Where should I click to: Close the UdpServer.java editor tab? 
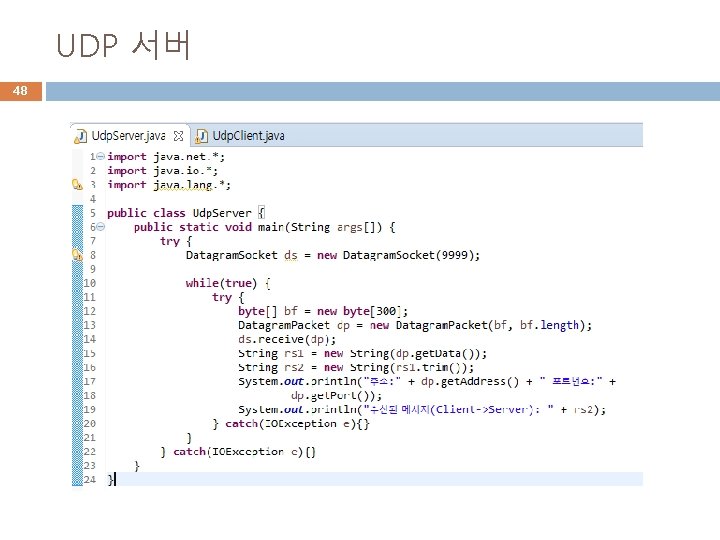pos(178,136)
